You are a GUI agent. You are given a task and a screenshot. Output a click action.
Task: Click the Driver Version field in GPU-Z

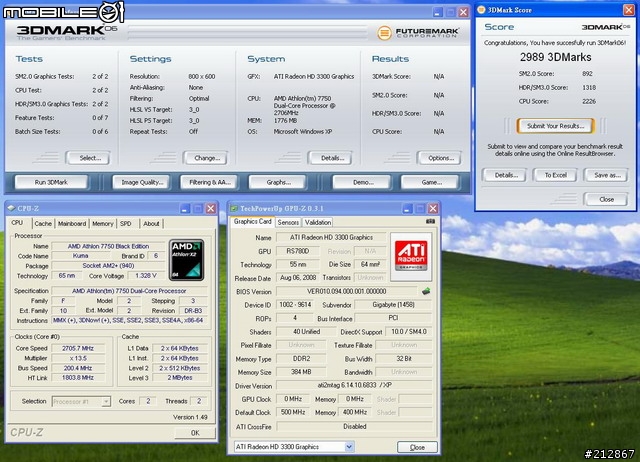click(354, 385)
